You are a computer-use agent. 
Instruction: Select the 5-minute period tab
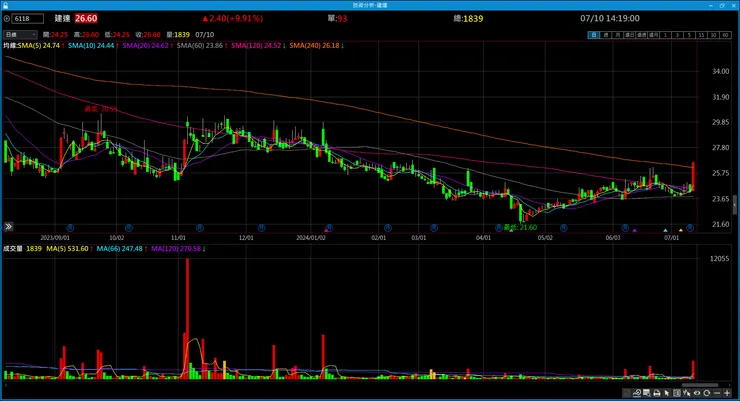pyautogui.click(x=690, y=35)
